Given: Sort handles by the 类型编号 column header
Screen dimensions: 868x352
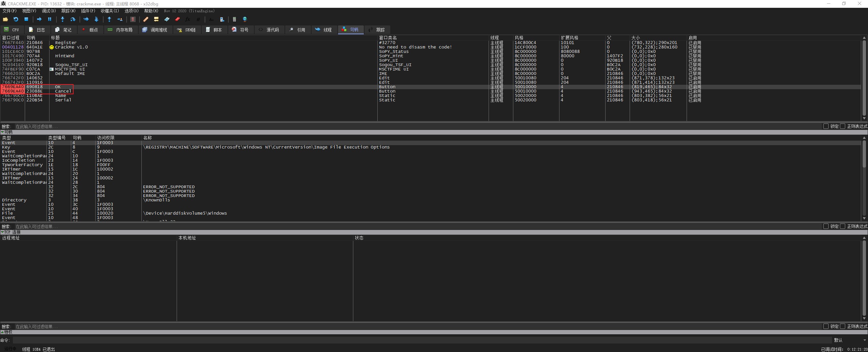Looking at the screenshot, I should tap(59, 138).
